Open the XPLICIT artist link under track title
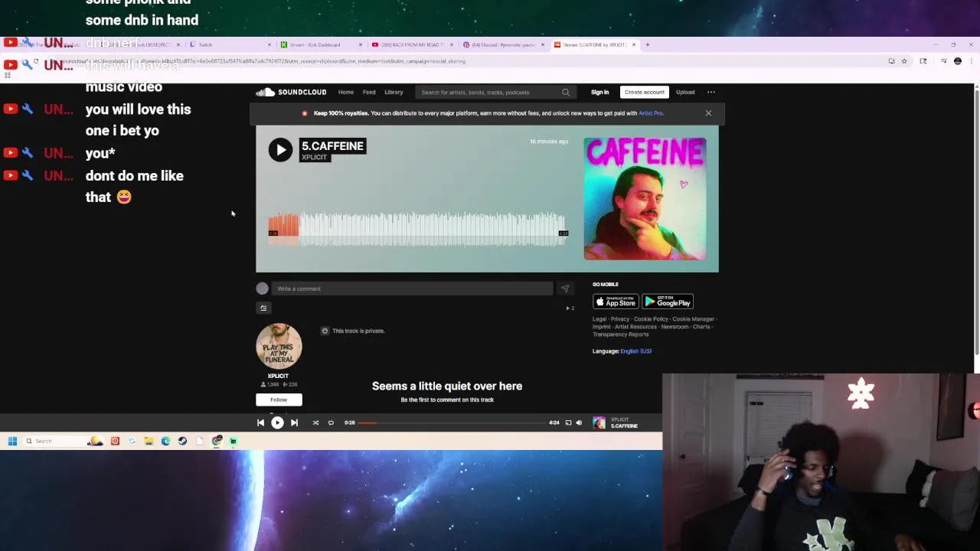The width and height of the screenshot is (980, 551). (x=314, y=158)
